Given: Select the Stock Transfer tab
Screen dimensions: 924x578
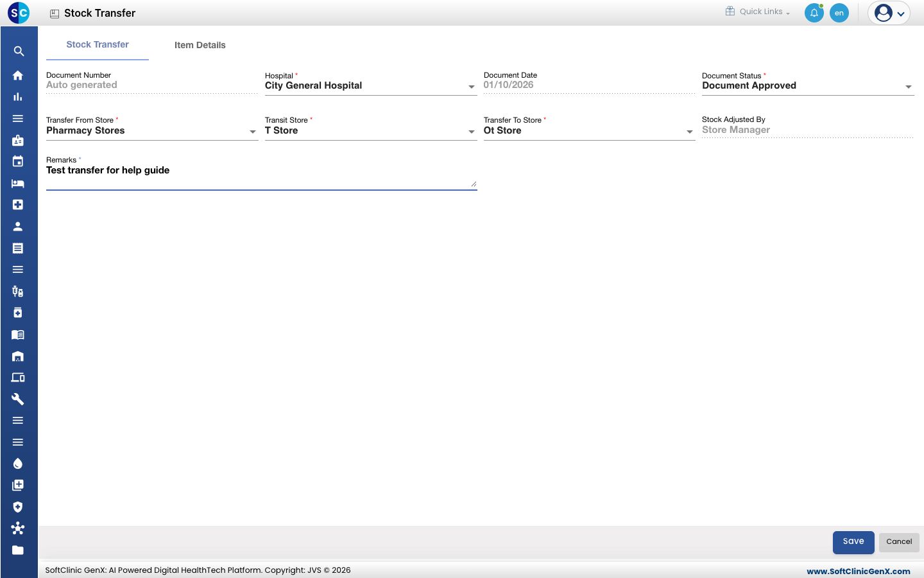Looking at the screenshot, I should pyautogui.click(x=98, y=44).
